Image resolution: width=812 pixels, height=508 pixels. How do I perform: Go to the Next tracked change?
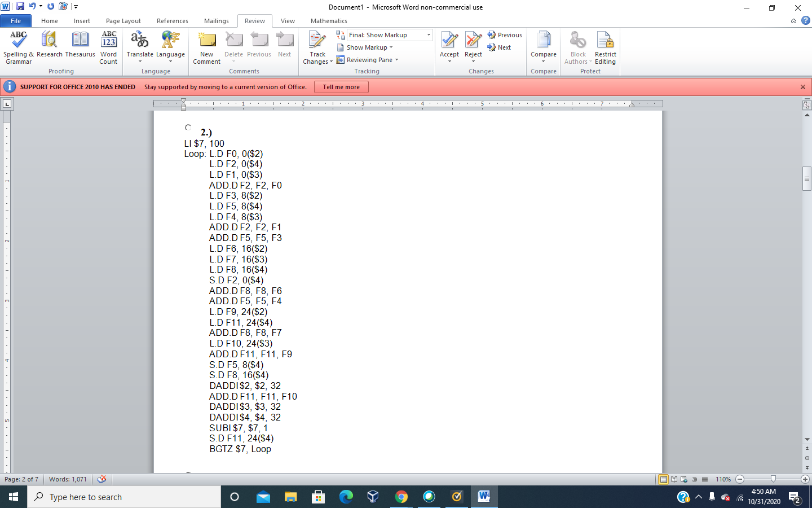click(500, 47)
